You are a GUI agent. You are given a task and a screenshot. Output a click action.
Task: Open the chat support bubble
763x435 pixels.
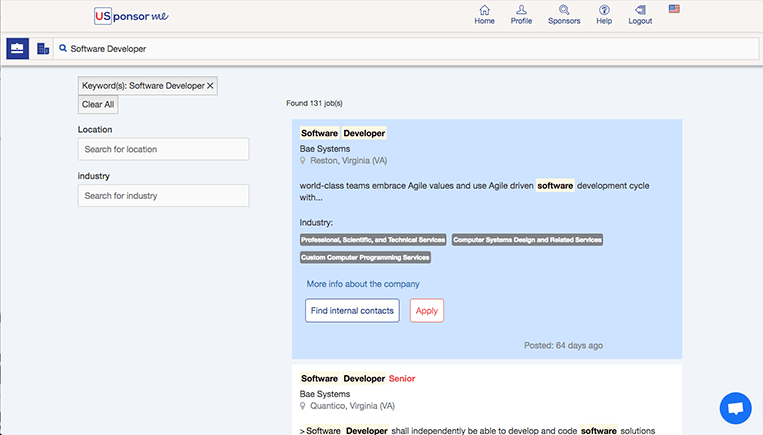736,408
